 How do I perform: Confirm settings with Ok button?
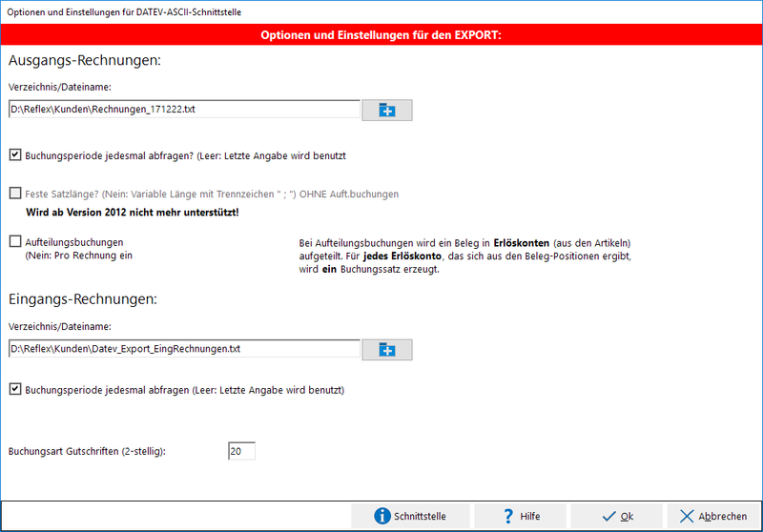[x=616, y=516]
